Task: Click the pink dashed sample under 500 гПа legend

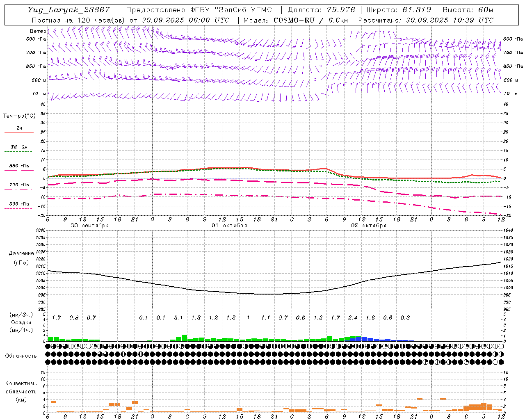Action: 19,208
